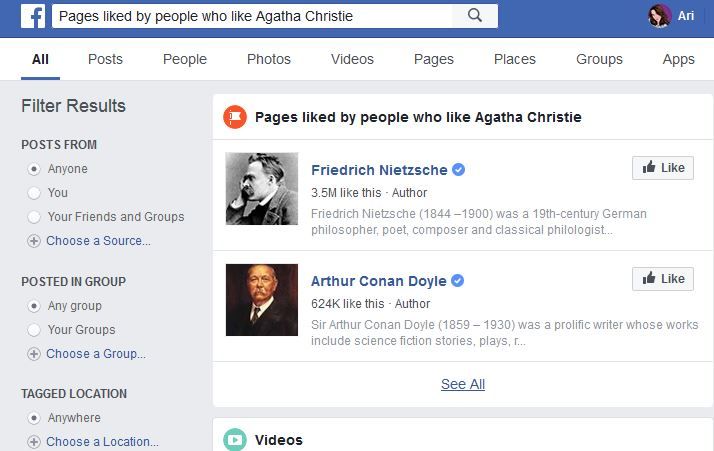Click Friedrich Nietzsche's verified badge
714x451 pixels.
pos(459,169)
